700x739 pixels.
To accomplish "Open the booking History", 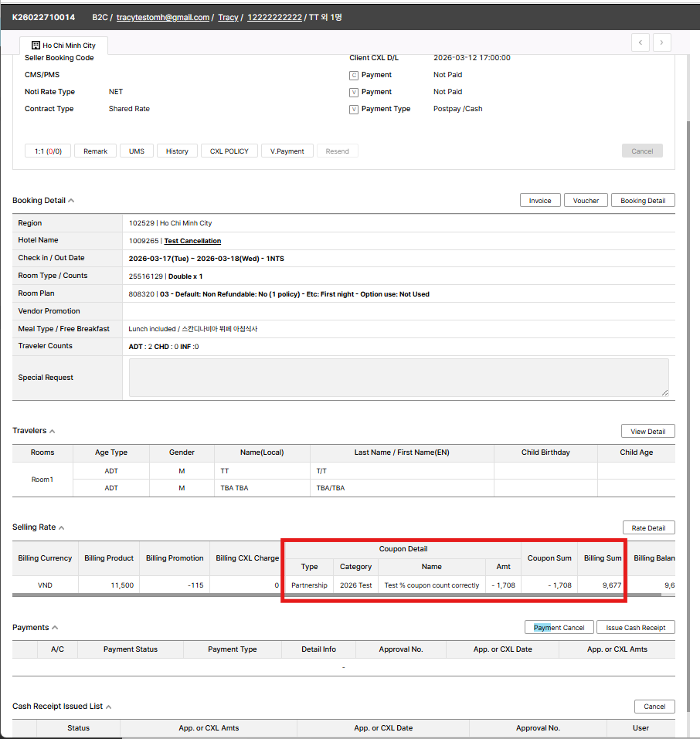I will [177, 151].
